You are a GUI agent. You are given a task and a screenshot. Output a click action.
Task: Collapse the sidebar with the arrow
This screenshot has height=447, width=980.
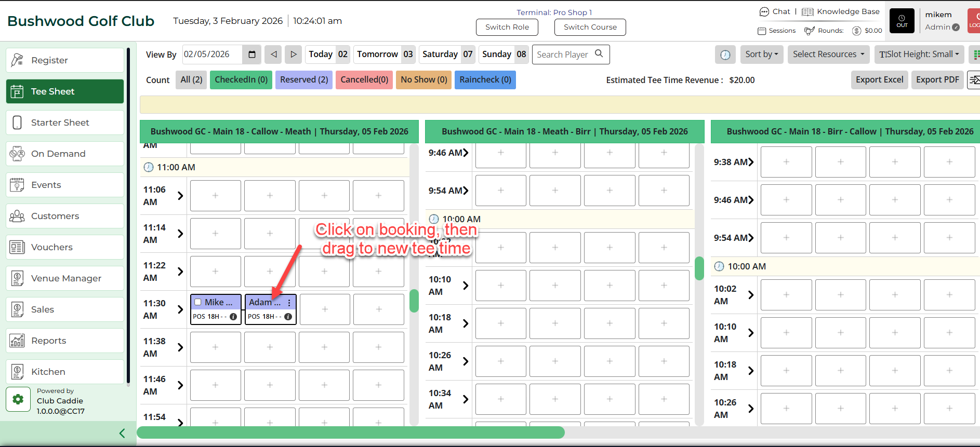point(122,433)
